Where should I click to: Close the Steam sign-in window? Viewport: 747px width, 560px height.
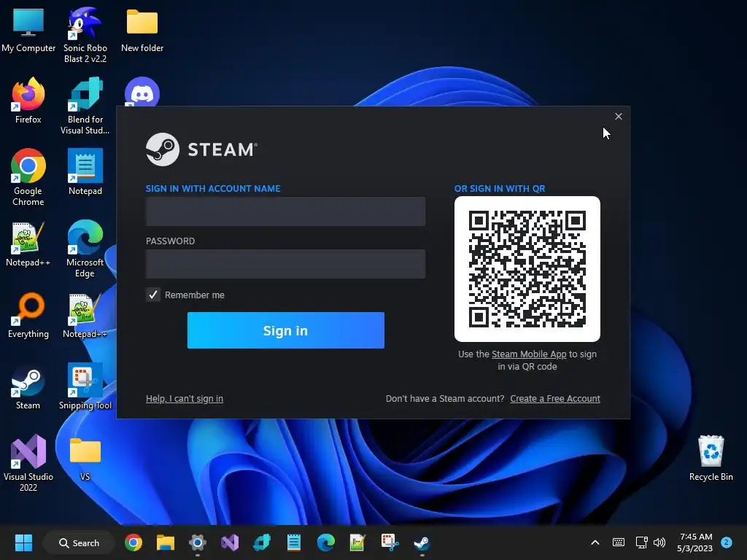pos(619,116)
